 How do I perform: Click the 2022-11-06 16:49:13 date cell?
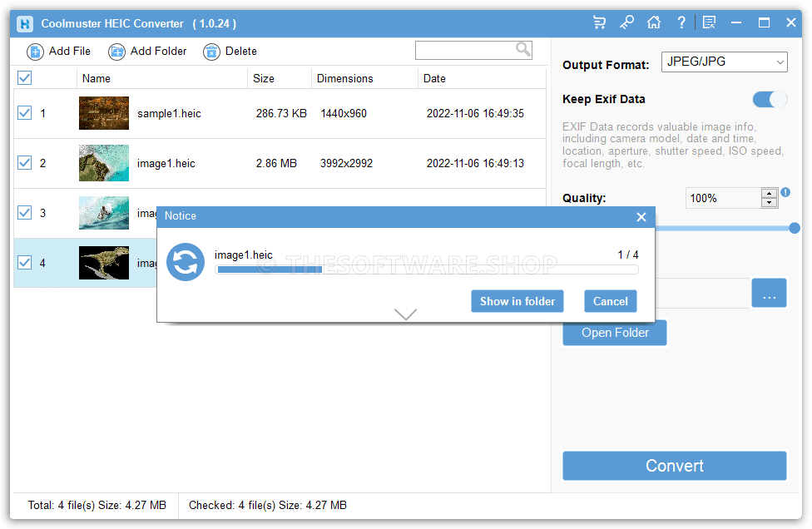click(x=475, y=164)
